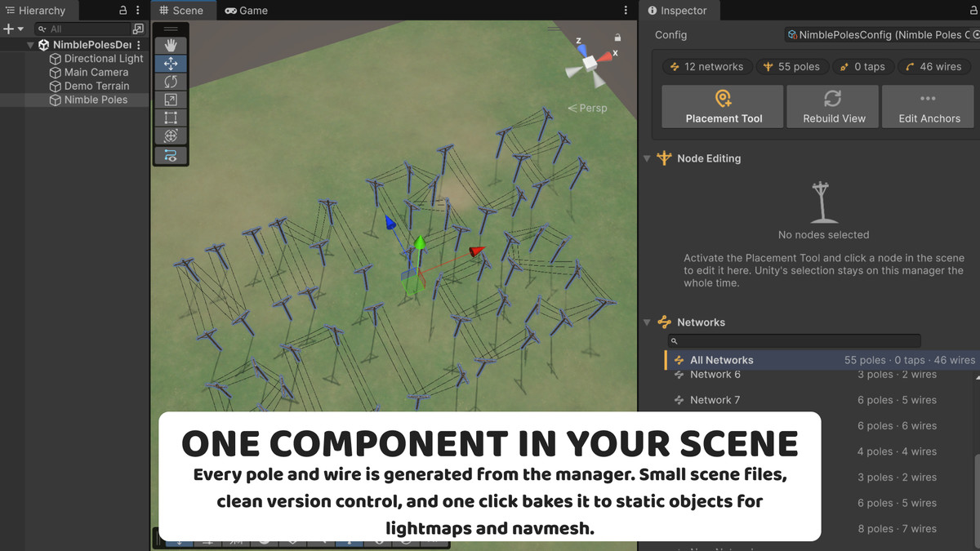Select the Scale tool
Viewport: 980px width, 551px height.
[171, 100]
